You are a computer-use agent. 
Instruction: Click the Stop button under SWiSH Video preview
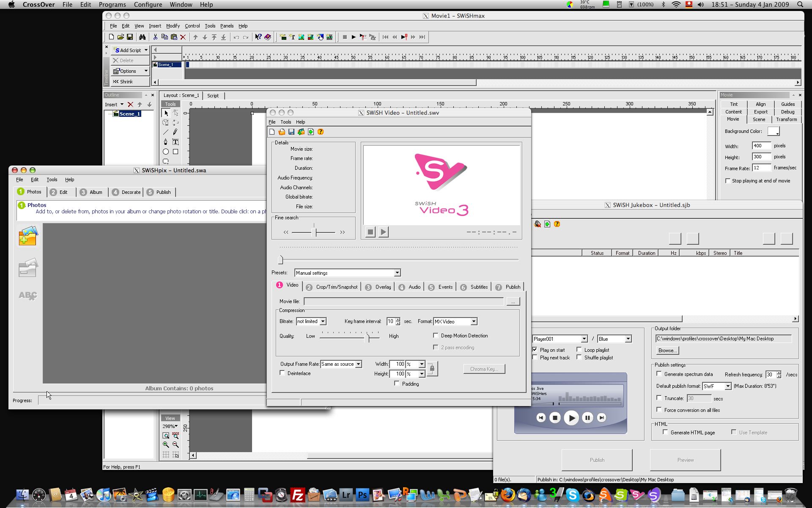click(370, 232)
